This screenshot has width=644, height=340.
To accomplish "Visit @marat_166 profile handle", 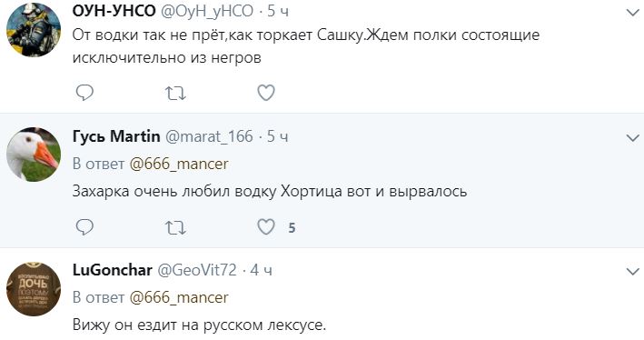I will point(209,136).
